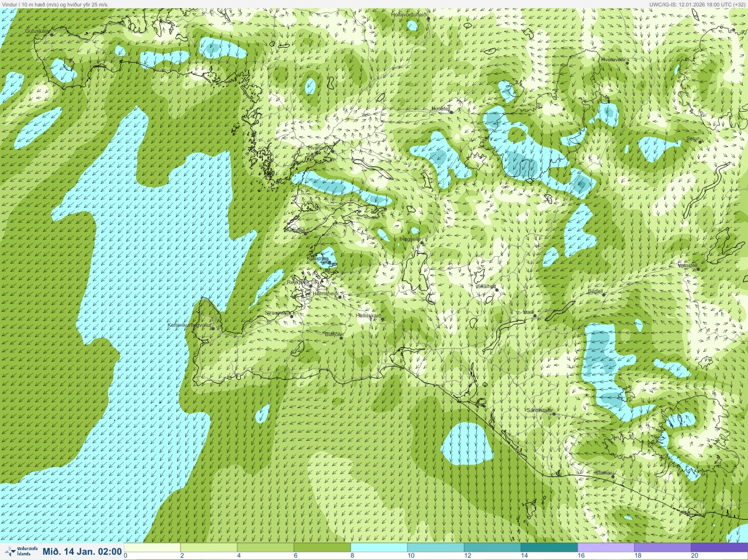Click the Veðurstofa Íslands logo

[x=21, y=551]
